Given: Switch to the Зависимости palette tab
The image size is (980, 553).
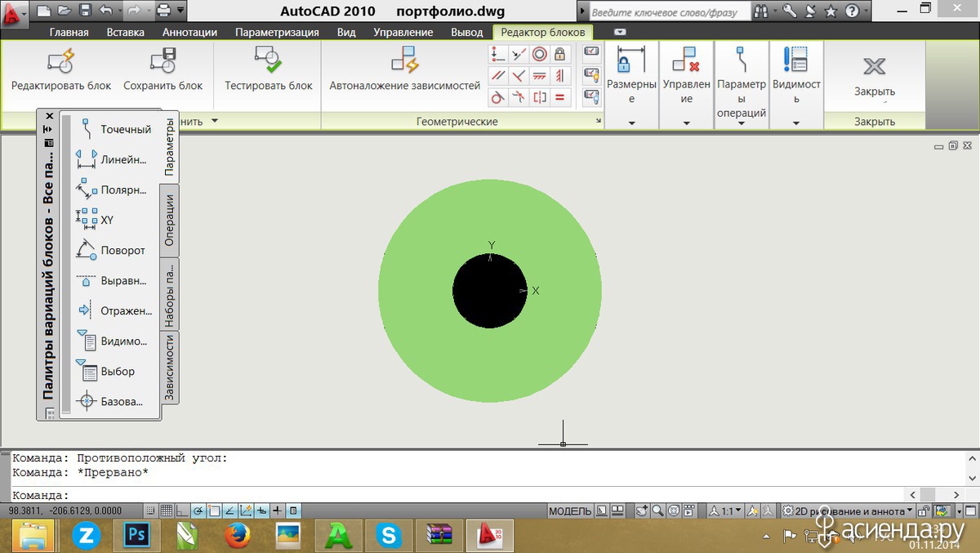Looking at the screenshot, I should [169, 368].
